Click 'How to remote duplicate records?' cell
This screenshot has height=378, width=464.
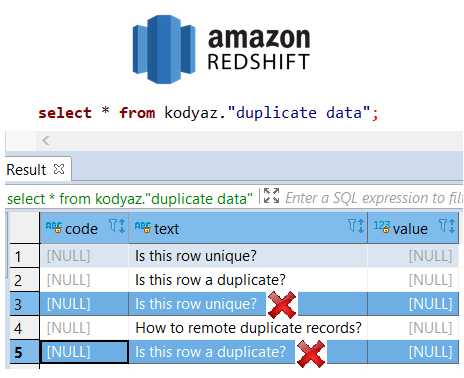[248, 328]
